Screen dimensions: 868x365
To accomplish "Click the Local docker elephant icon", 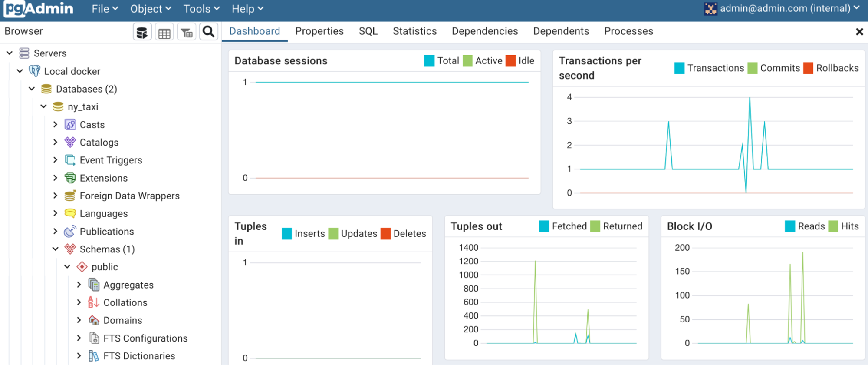I will click(34, 71).
